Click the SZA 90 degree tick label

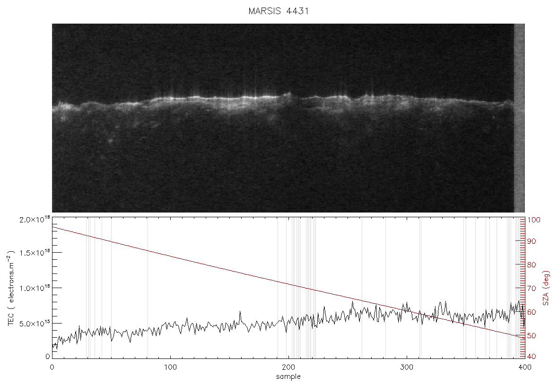click(x=532, y=241)
